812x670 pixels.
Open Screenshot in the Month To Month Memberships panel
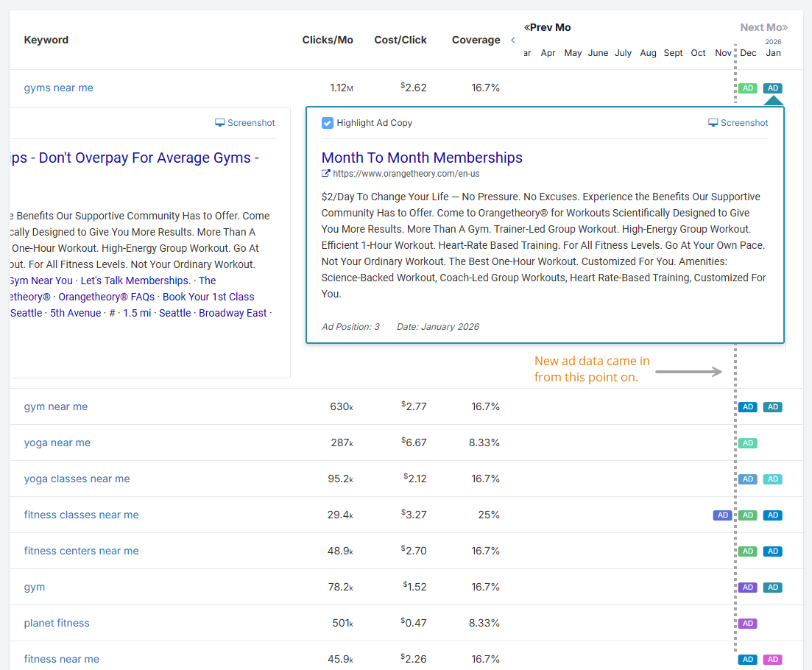point(738,123)
